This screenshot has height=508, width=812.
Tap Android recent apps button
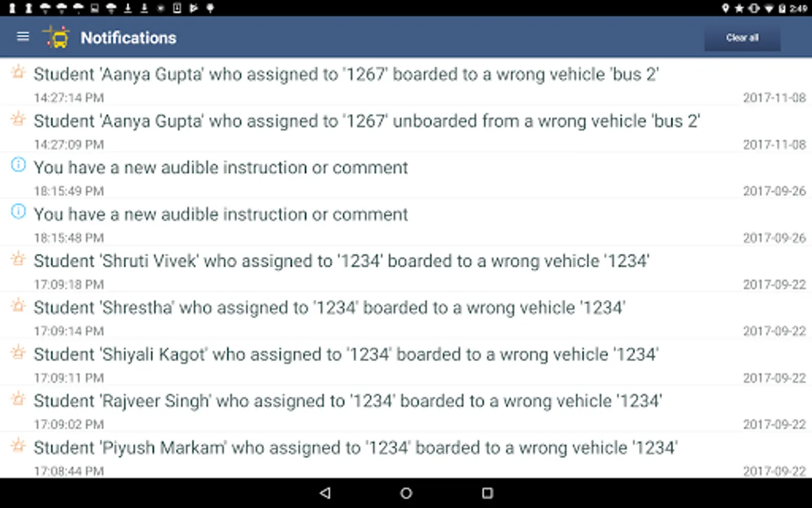click(x=487, y=493)
